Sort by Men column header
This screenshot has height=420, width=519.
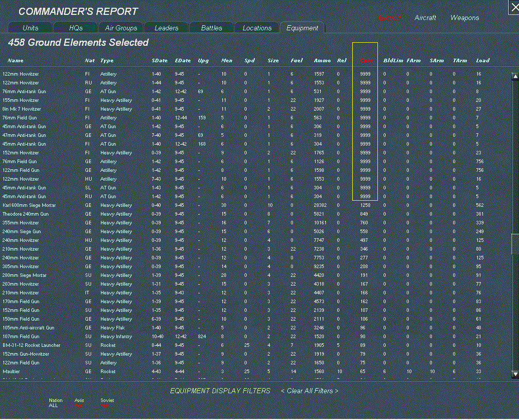click(227, 61)
